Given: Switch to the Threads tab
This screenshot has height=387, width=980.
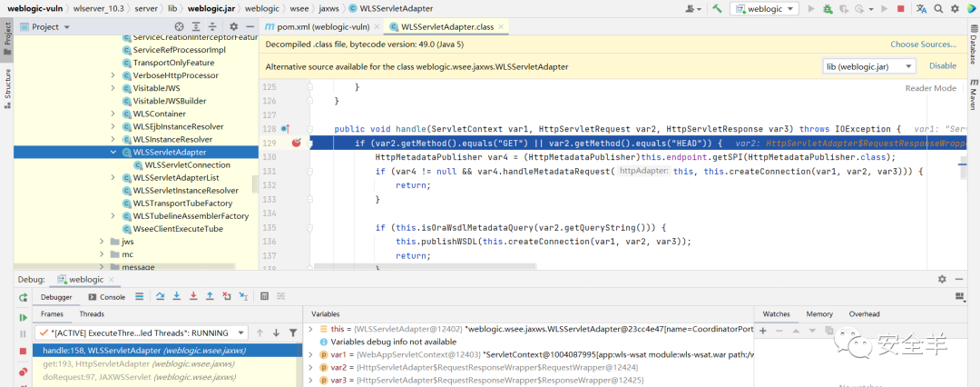Looking at the screenshot, I should click(92, 313).
